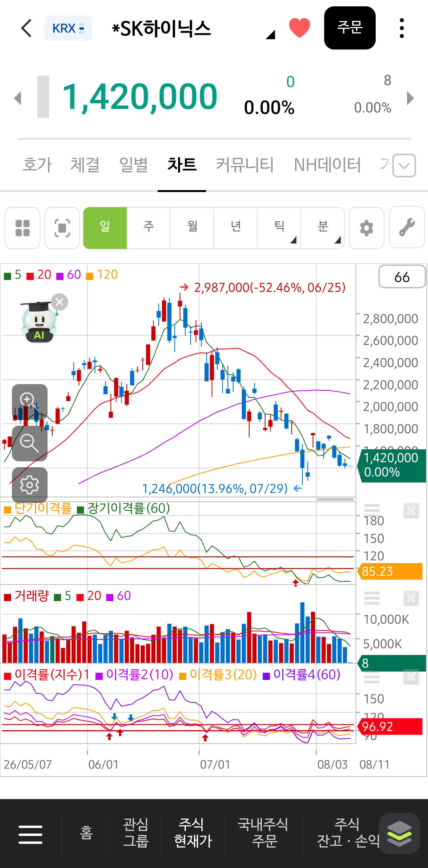Open the three-dot more options menu

tap(402, 28)
